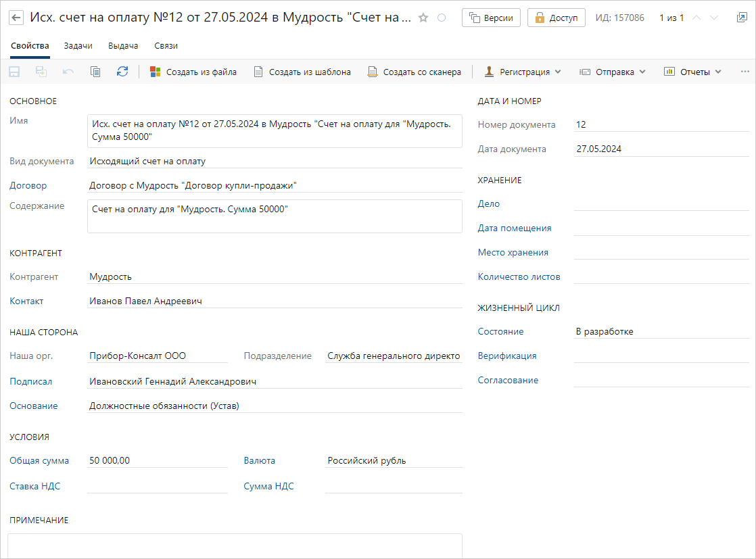Viewport: 756px width, 559px height.
Task: Open card in new window icon
Action: point(742,18)
